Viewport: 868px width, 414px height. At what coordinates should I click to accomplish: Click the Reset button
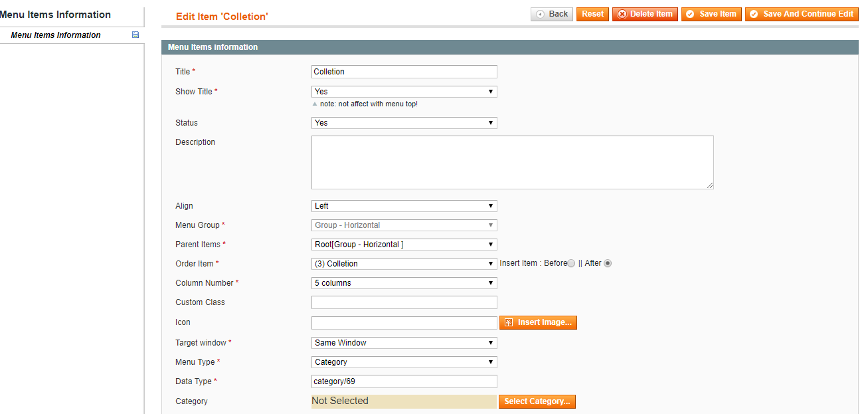(592, 14)
